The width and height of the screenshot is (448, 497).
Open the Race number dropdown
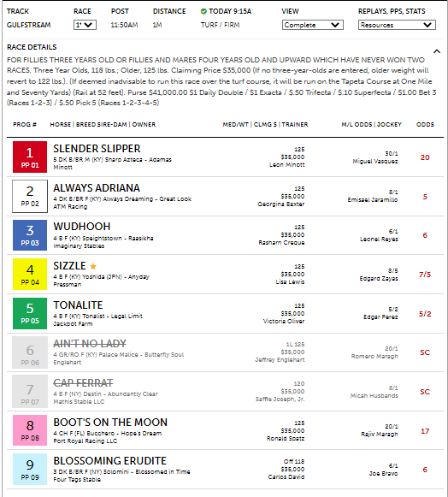coord(85,25)
